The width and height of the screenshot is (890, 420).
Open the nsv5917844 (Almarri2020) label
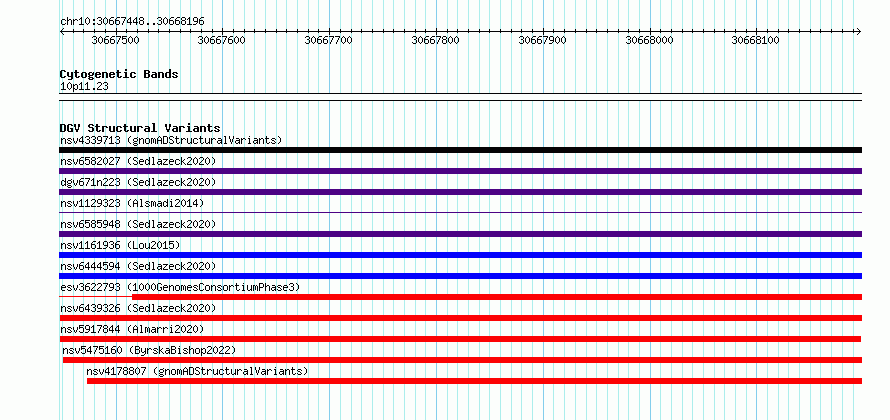pos(132,329)
